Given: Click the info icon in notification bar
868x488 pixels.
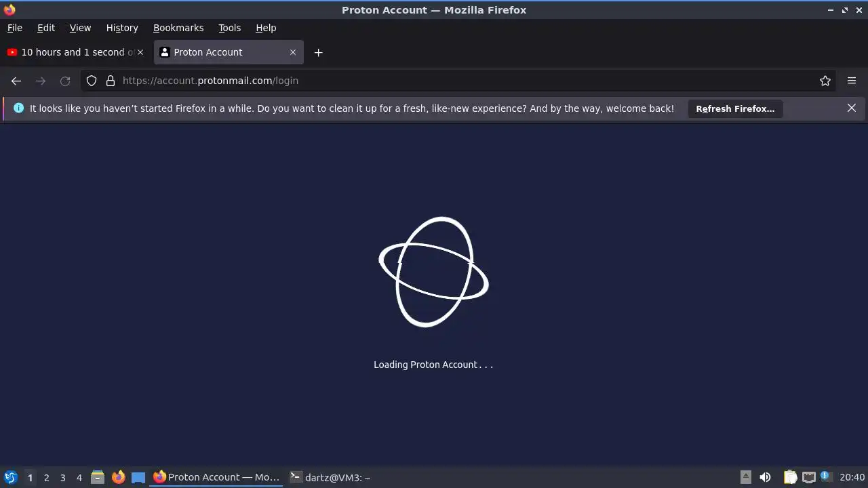Looking at the screenshot, I should click(x=18, y=108).
